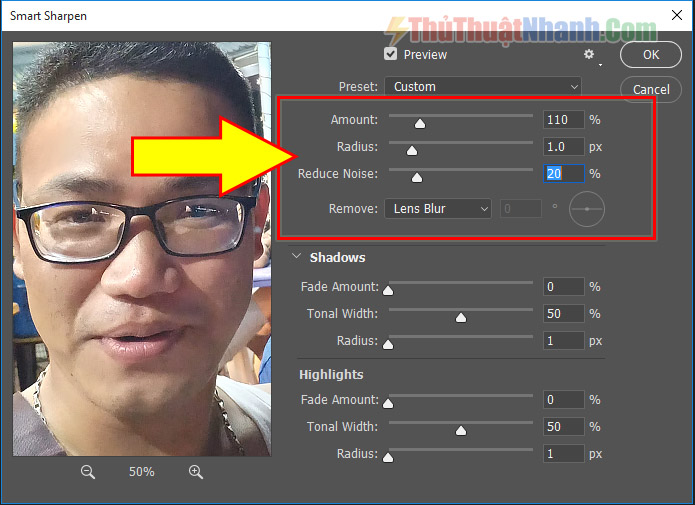Click the Amount value field showing 110
695x505 pixels.
564,120
